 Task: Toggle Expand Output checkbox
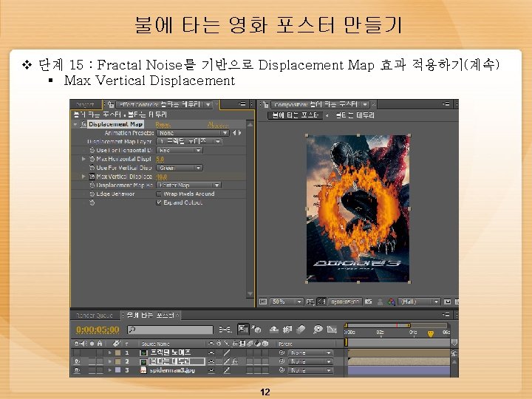[x=159, y=202]
